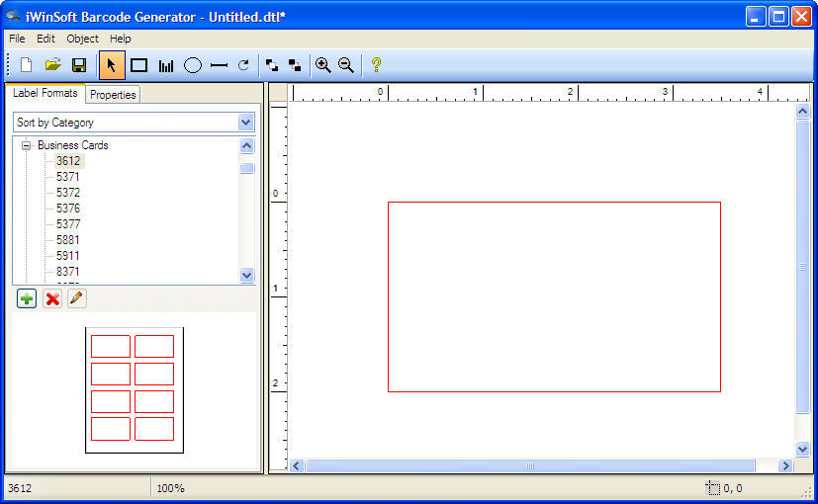Open the File menu
The width and height of the screenshot is (818, 504).
point(17,39)
